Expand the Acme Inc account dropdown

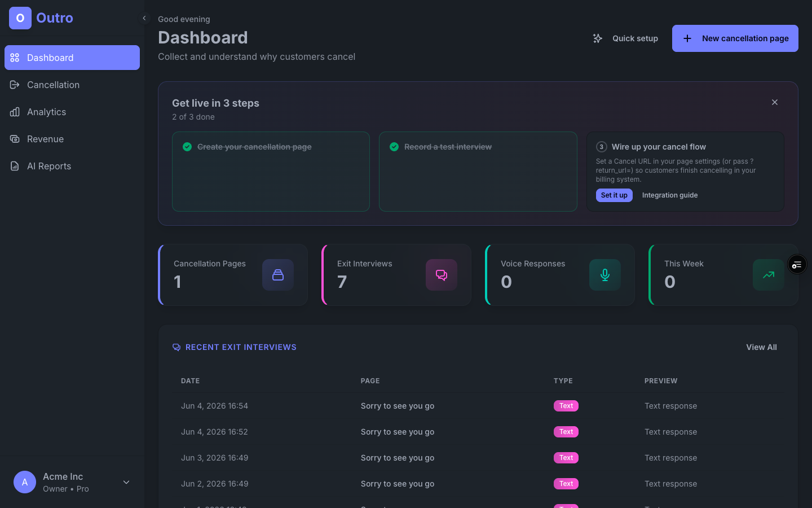coord(126,482)
